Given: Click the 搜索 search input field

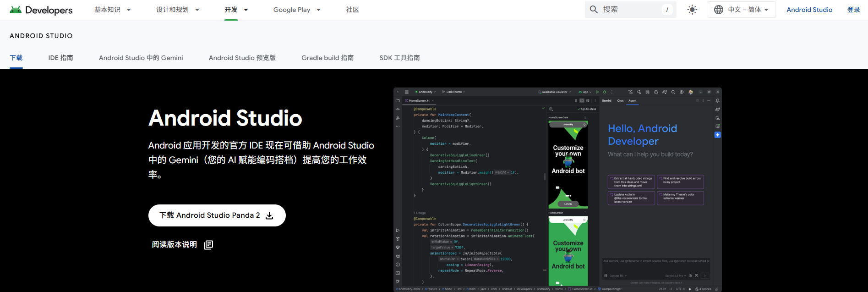Looking at the screenshot, I should click(x=631, y=9).
